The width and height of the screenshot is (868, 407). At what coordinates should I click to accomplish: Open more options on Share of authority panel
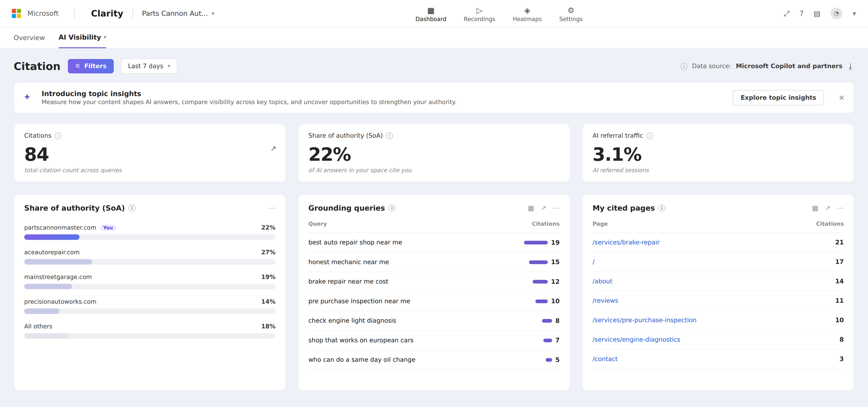(272, 208)
